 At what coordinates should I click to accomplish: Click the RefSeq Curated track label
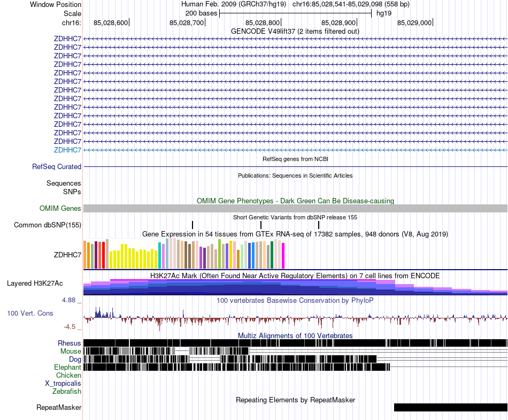click(x=56, y=166)
